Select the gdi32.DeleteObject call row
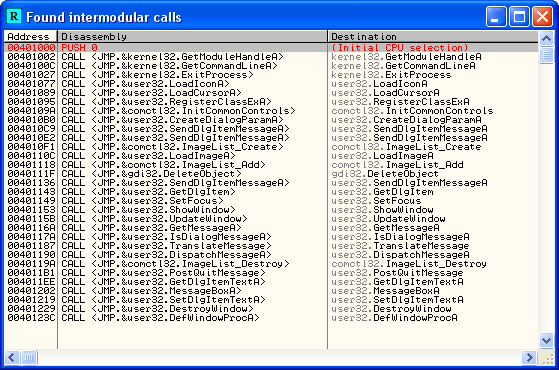 pos(271,174)
